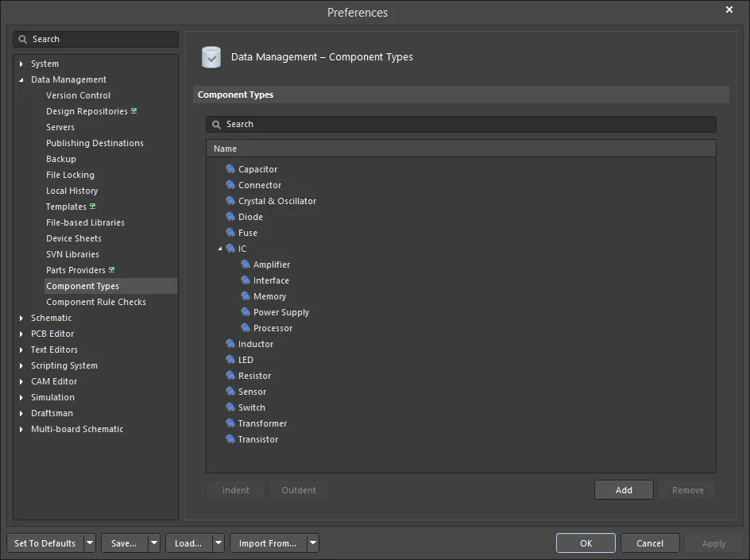The image size is (750, 560).
Task: Click the Name column header
Action: pos(461,149)
